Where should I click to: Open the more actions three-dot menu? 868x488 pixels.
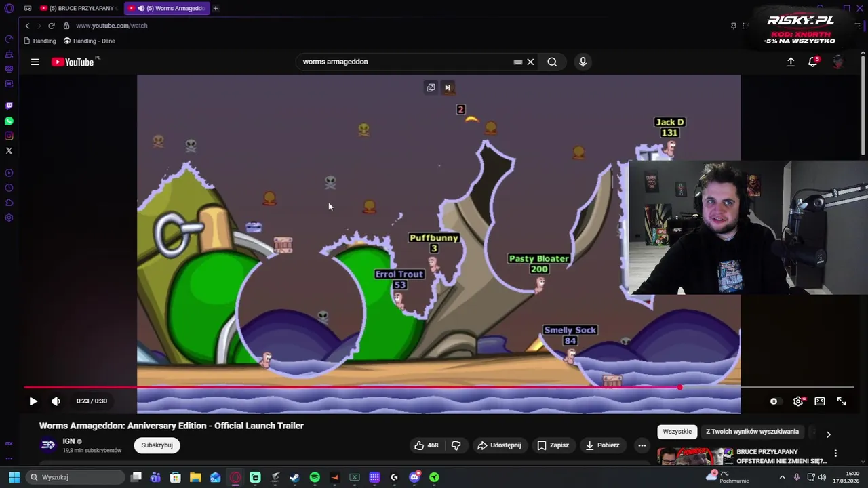click(642, 445)
